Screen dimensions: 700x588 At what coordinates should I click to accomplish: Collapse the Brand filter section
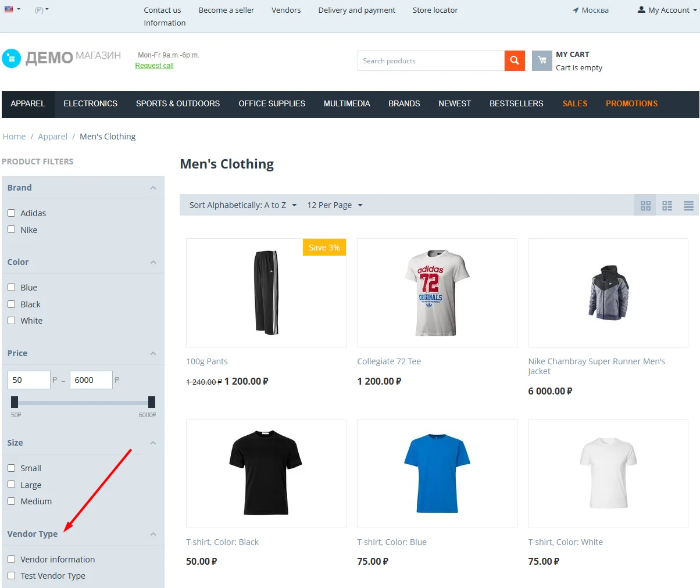(x=153, y=188)
